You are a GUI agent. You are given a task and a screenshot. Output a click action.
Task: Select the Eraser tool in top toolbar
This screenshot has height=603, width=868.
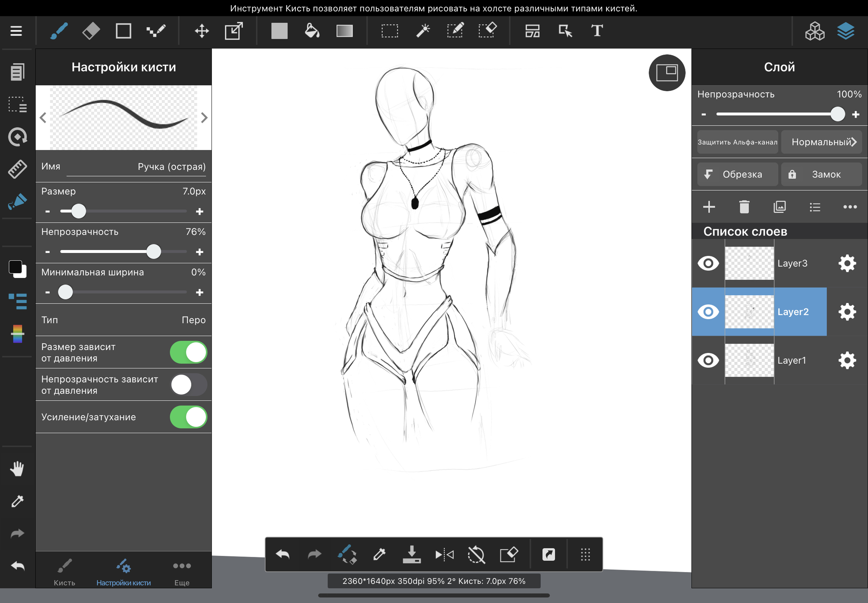click(91, 31)
